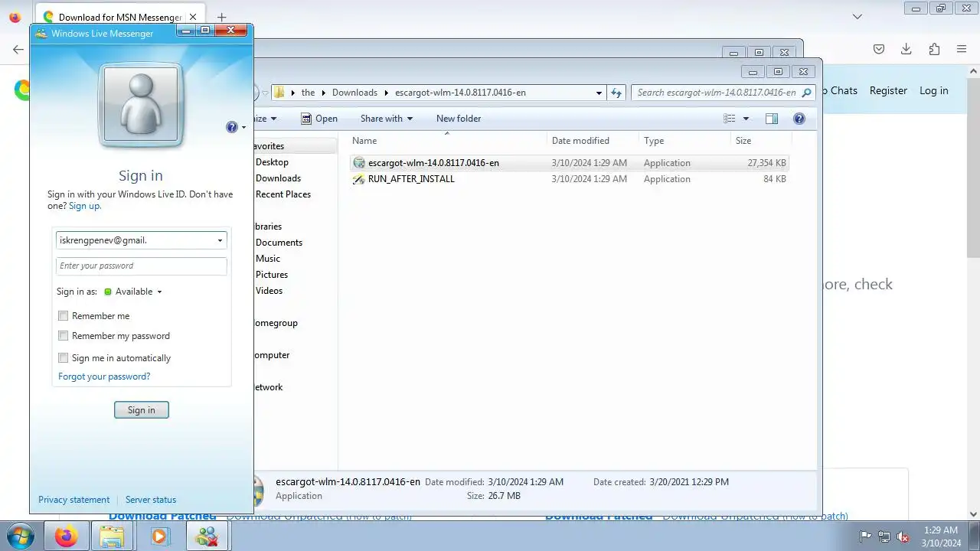Open the media player taskbar button
980x551 pixels.
159,536
